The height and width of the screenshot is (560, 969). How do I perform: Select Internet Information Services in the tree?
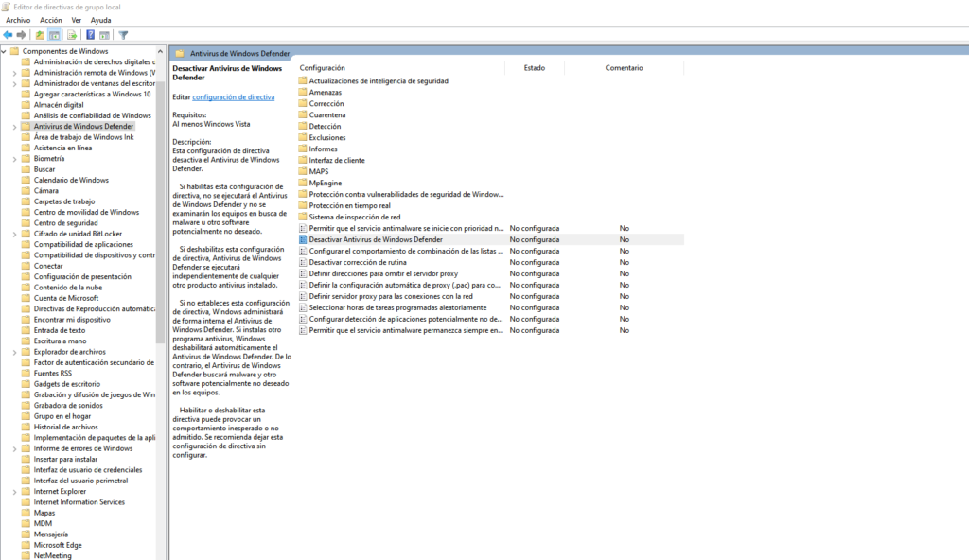click(x=79, y=502)
